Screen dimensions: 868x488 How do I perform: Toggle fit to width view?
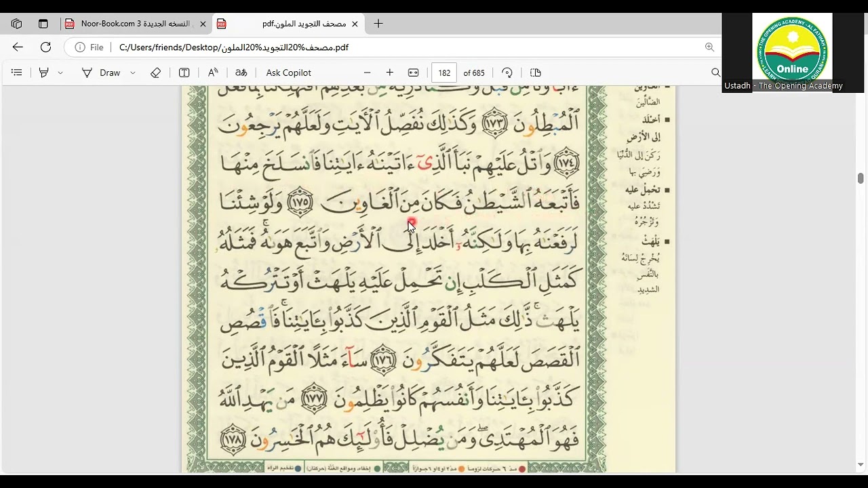(413, 73)
